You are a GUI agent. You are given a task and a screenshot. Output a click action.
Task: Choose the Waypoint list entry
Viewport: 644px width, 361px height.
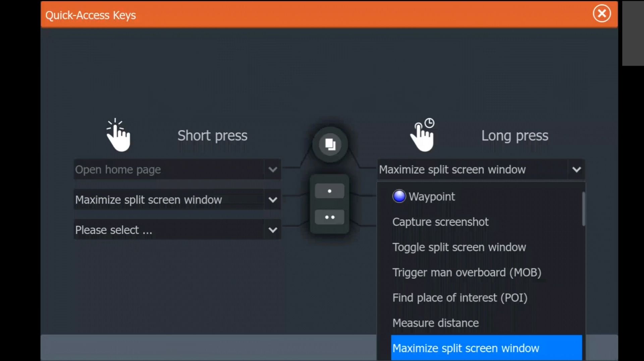pyautogui.click(x=432, y=197)
